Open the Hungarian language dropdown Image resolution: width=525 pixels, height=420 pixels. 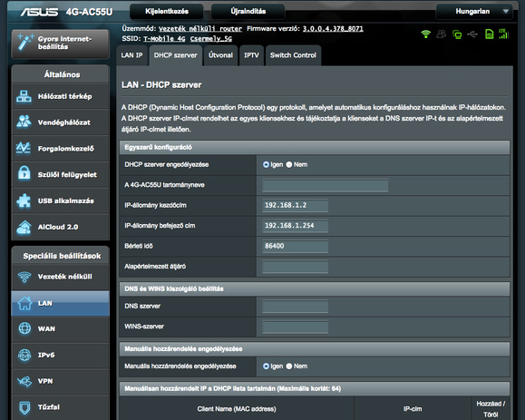474,12
